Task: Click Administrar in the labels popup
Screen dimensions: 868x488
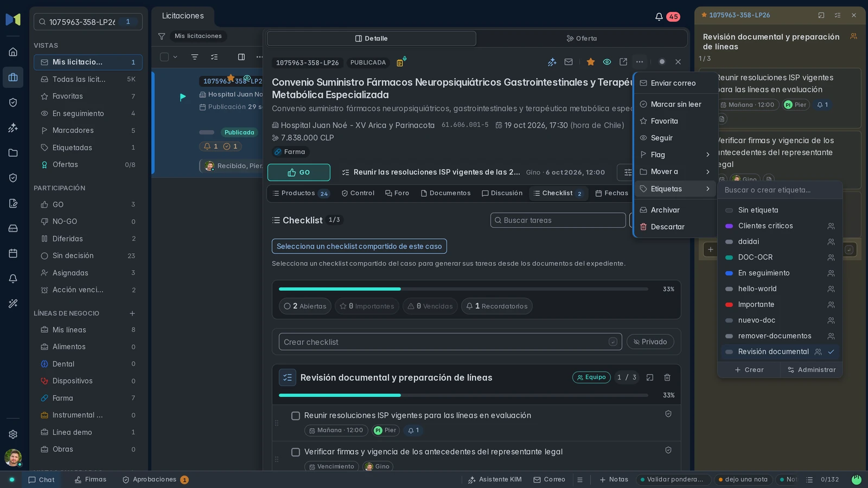Action: 812,370
